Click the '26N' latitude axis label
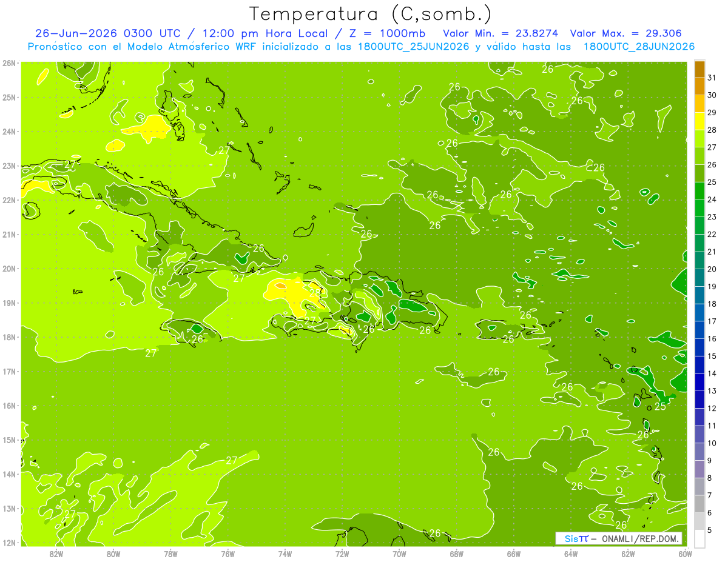 pos(9,63)
